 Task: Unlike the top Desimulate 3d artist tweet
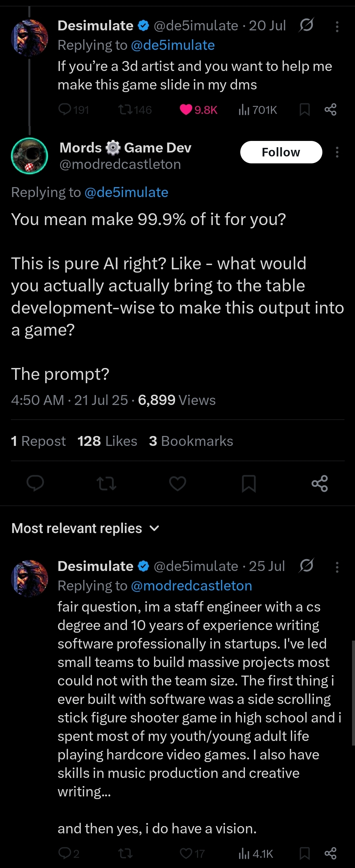point(186,110)
